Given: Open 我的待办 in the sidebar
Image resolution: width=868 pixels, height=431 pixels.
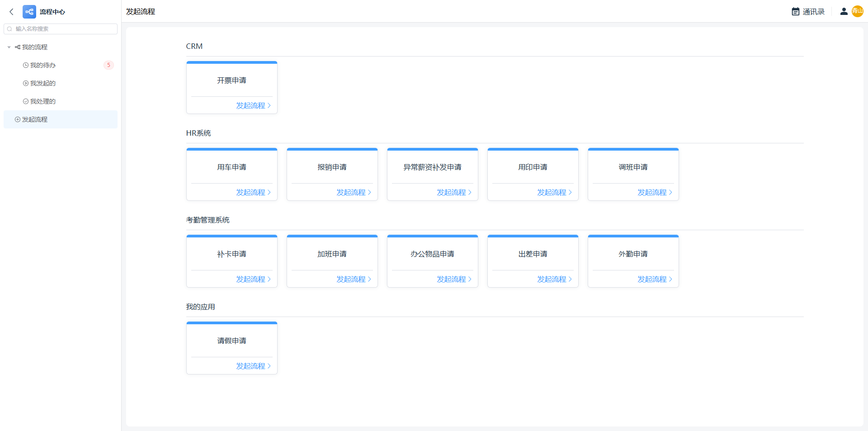Looking at the screenshot, I should (43, 65).
